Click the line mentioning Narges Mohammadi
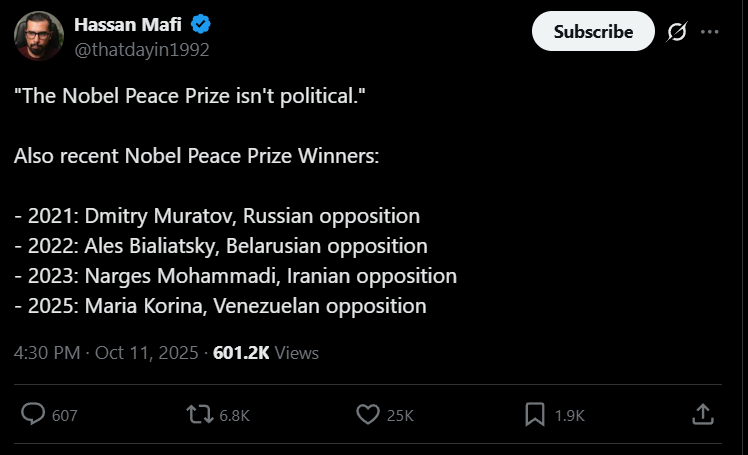 click(x=236, y=275)
